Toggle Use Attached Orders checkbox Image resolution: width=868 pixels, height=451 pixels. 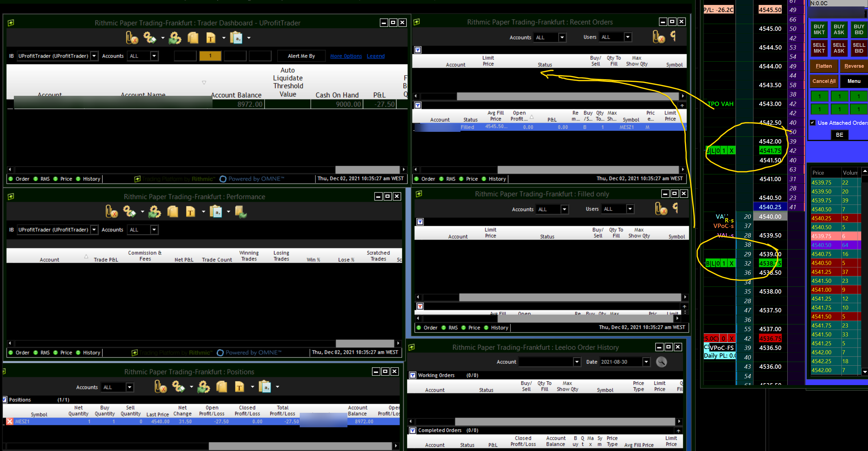pos(812,123)
